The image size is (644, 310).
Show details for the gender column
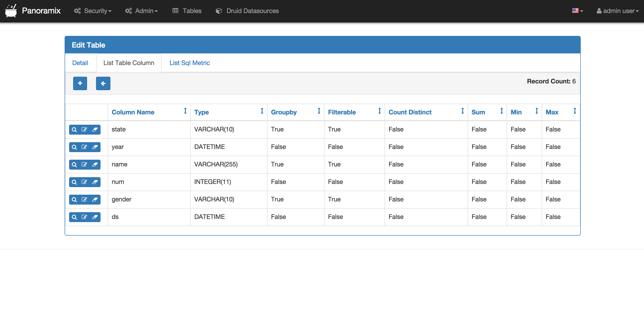pos(74,199)
